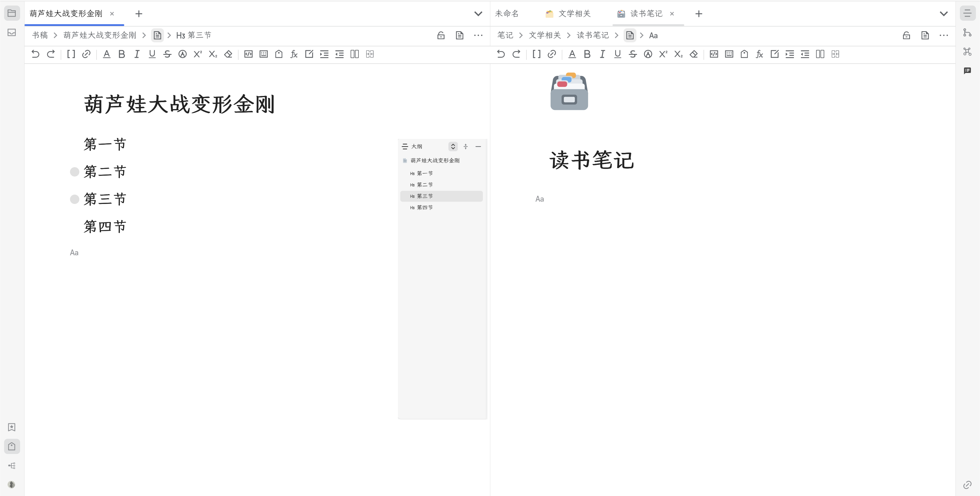The width and height of the screenshot is (980, 496).
Task: Insert a hyperlink with the link icon
Action: [86, 54]
